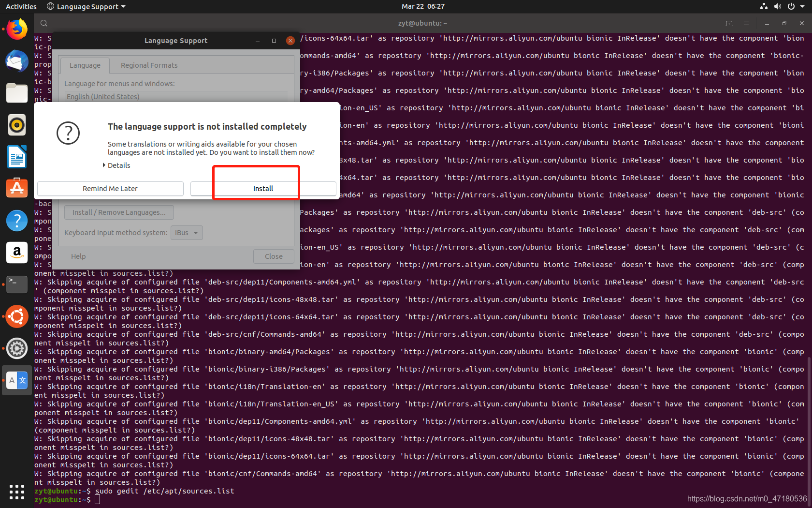Screen dimensions: 812x508
Task: Click 'sudo gedit /etc/apt/sources.list' command text
Action: [x=165, y=491]
